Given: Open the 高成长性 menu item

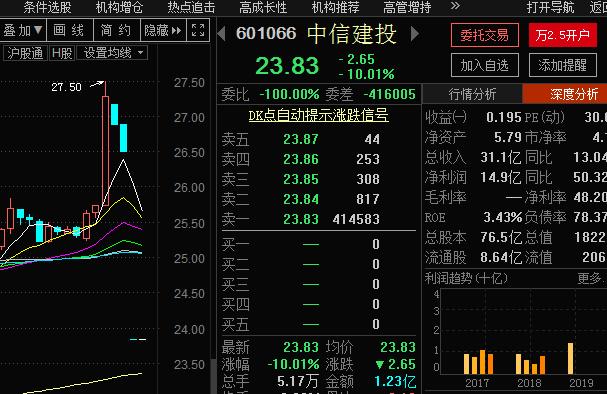Looking at the screenshot, I should pyautogui.click(x=263, y=7).
